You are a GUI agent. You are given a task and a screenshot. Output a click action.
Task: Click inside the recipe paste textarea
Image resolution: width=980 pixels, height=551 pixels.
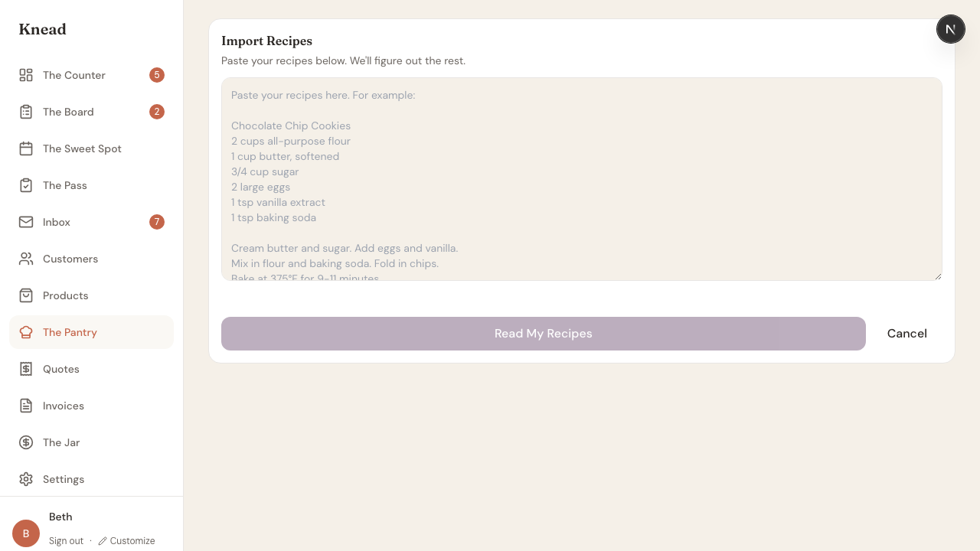(x=581, y=179)
